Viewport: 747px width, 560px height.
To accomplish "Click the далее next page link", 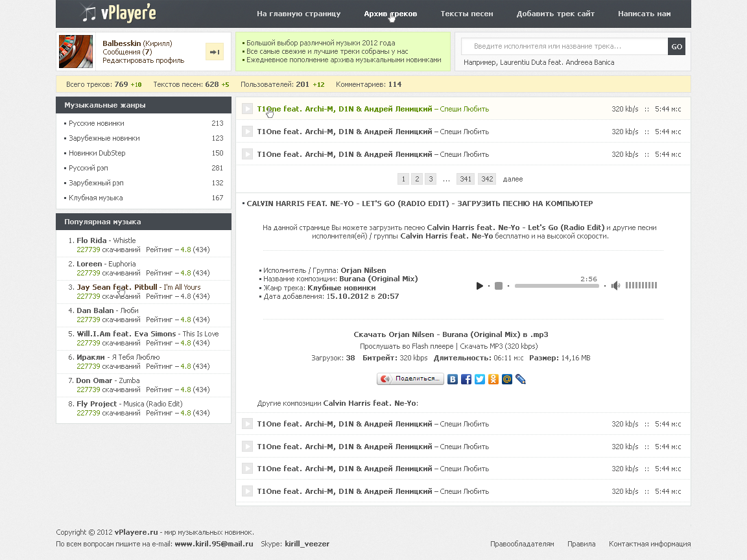I will tap(513, 179).
